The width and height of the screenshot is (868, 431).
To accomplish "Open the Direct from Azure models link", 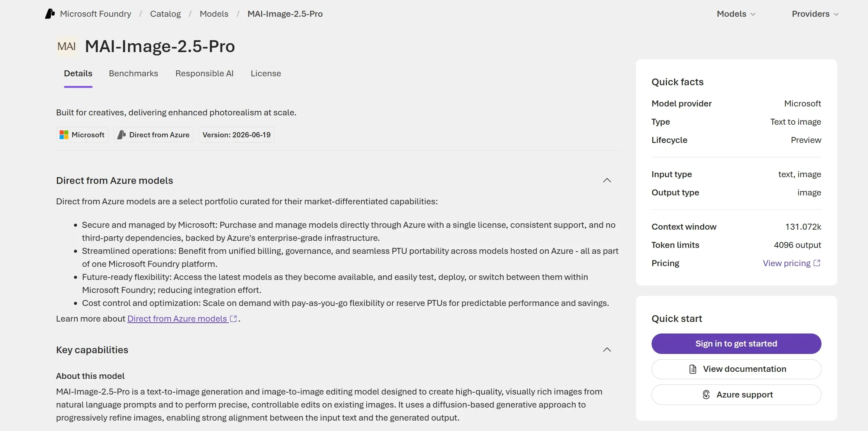I will (177, 319).
